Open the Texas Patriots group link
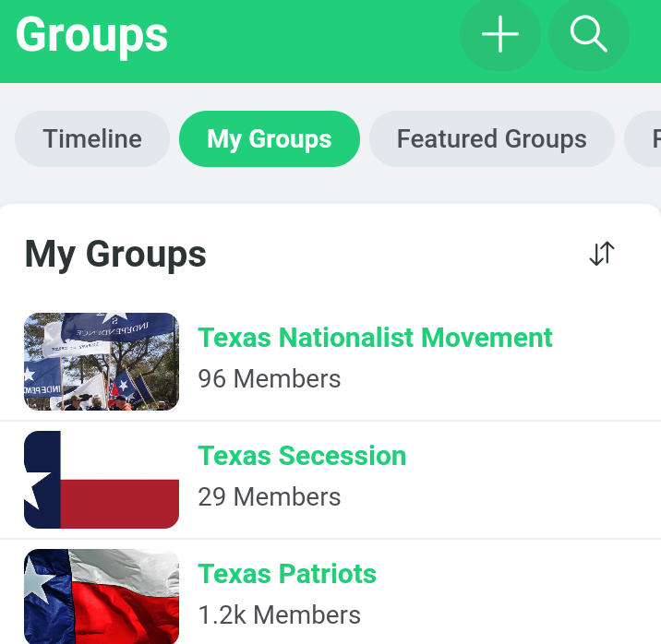 287,574
